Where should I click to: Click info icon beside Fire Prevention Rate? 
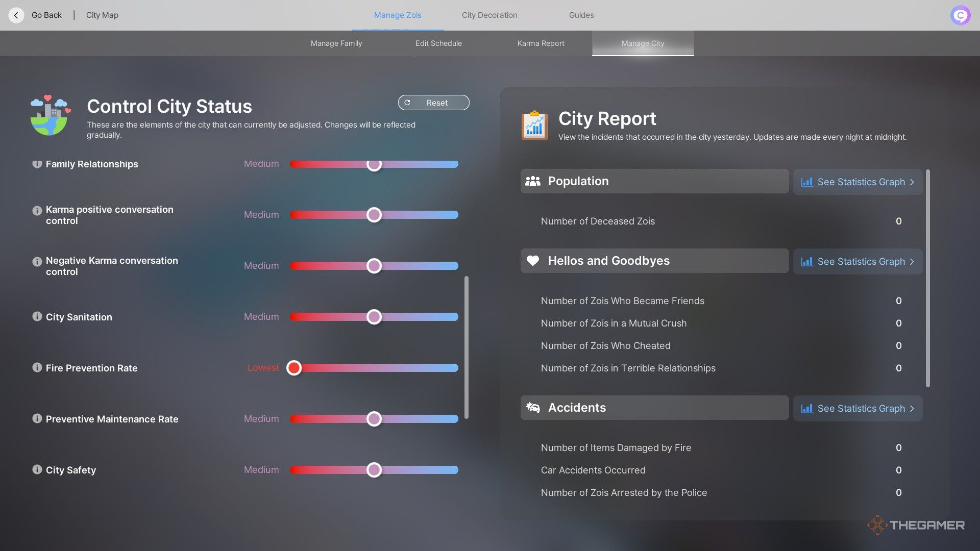(37, 367)
